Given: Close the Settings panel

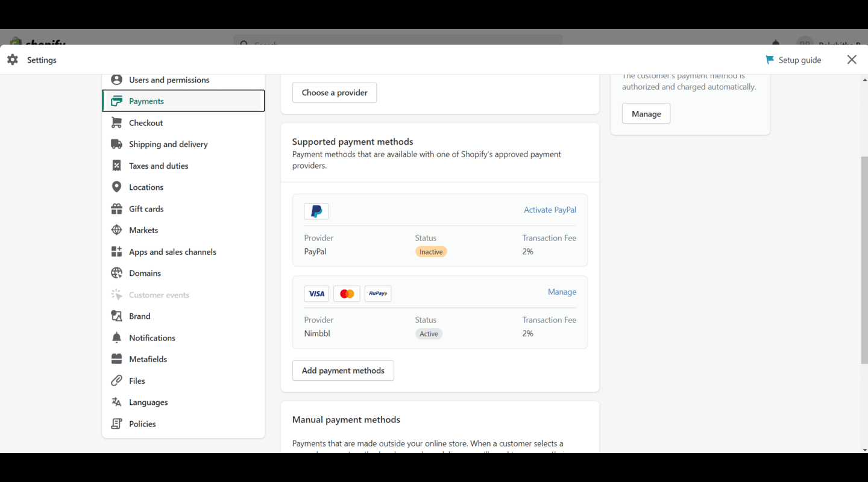Looking at the screenshot, I should coord(852,60).
